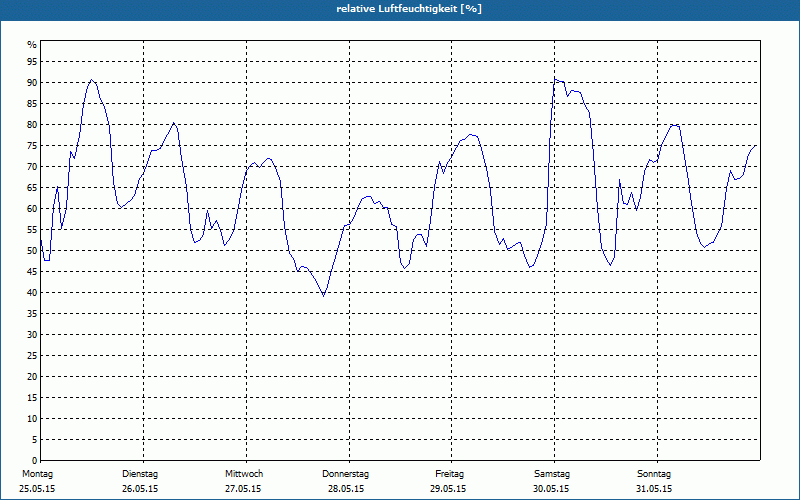Viewport: 800px width, 500px height.
Task: Click the 'Dienstag' day label
Action: tap(140, 474)
